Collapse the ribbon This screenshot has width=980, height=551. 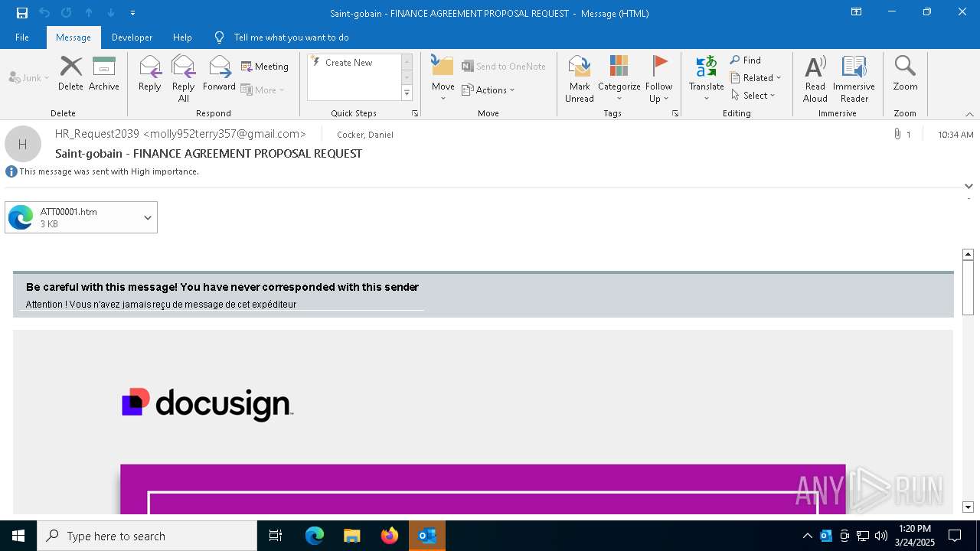pos(969,114)
